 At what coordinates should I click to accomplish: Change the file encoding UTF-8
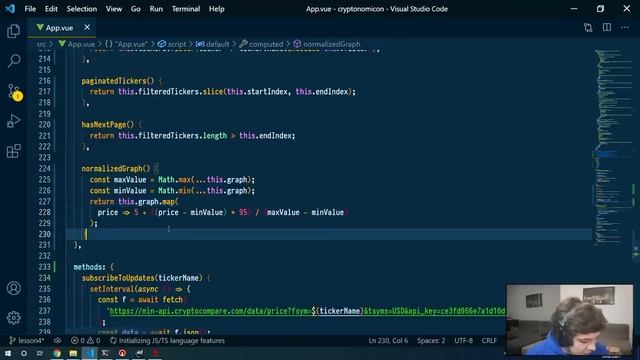464,340
